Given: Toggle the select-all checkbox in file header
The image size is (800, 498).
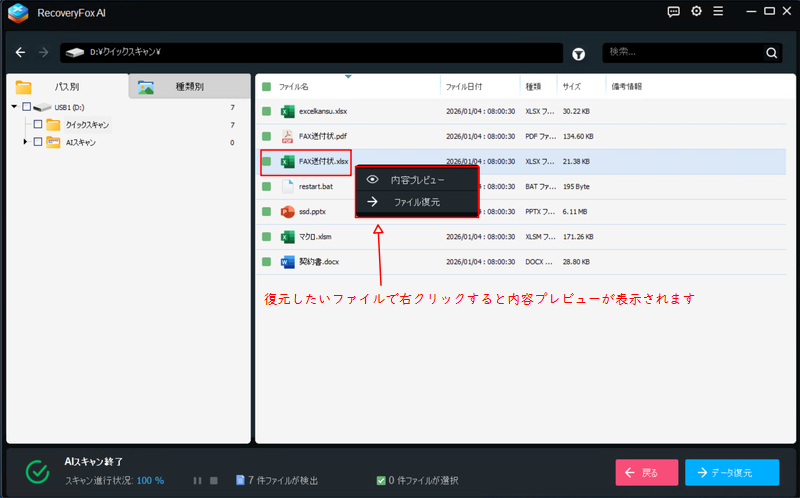Looking at the screenshot, I should pos(266,87).
